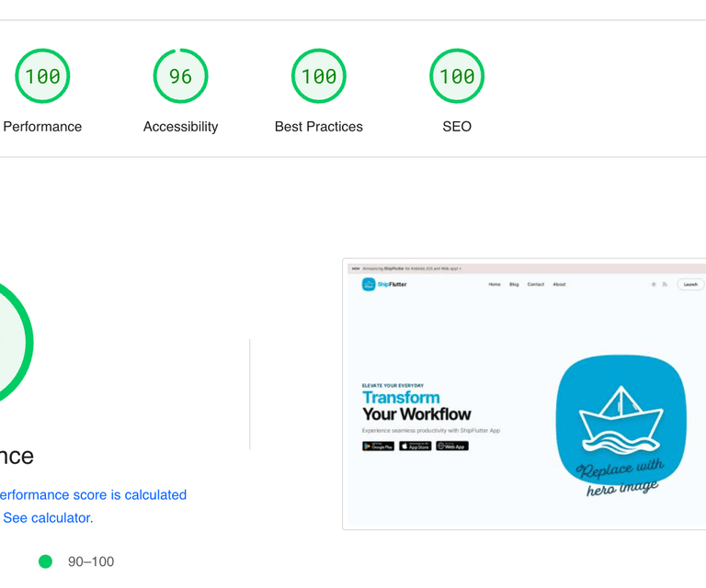Click the Web App badge in screenshot
This screenshot has width=706, height=588.
pos(452,446)
